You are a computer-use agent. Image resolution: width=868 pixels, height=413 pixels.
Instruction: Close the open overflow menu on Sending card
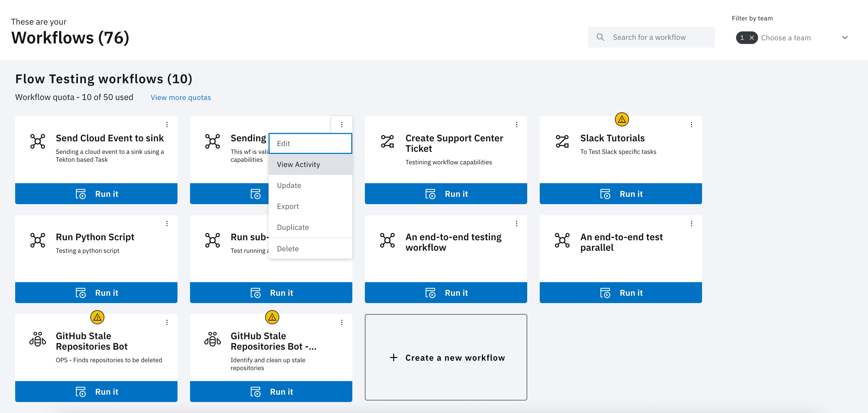tap(342, 125)
